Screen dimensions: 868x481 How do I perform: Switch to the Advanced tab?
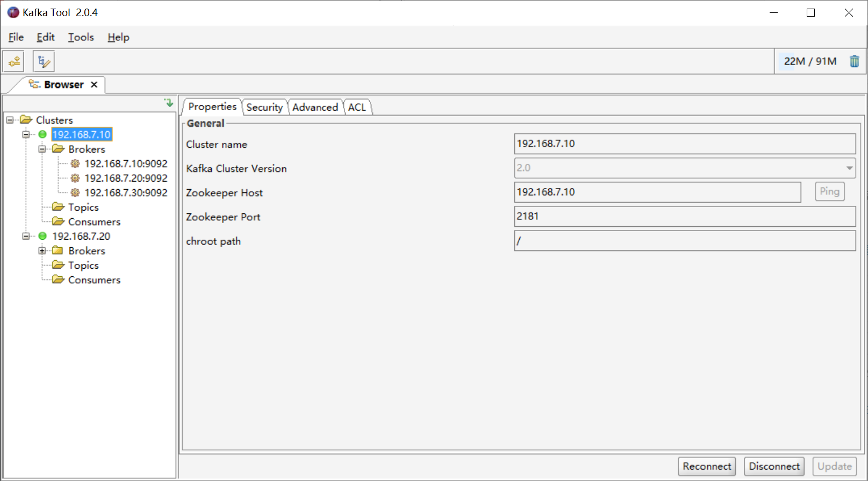click(315, 107)
